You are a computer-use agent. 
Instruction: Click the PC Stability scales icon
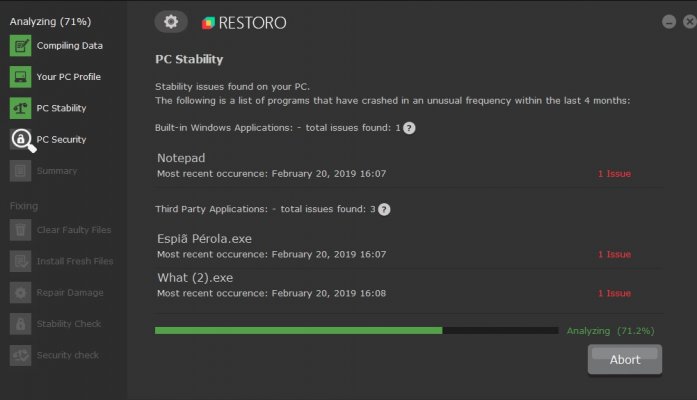20,108
